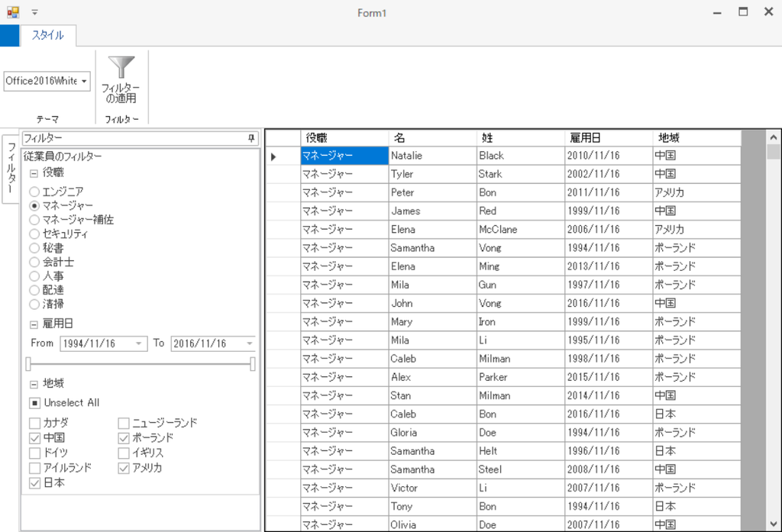Click the フィルターの適用 funnel icon

[121, 67]
